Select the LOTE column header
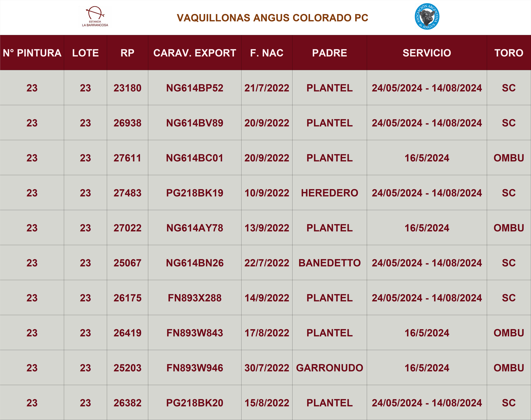Viewport: 531px width, 420px height. click(85, 53)
